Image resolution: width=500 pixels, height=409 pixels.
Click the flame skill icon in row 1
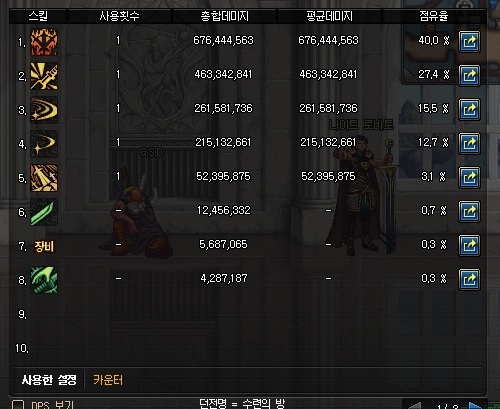[44, 42]
